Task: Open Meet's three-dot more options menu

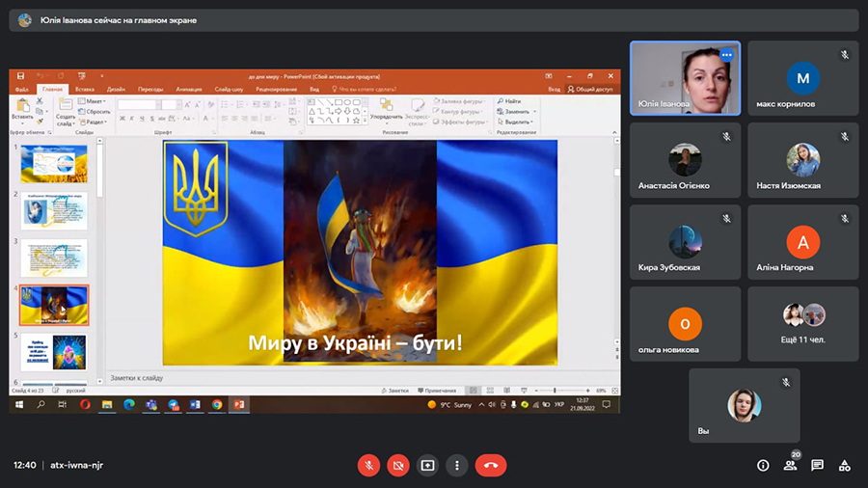Action: tap(457, 465)
